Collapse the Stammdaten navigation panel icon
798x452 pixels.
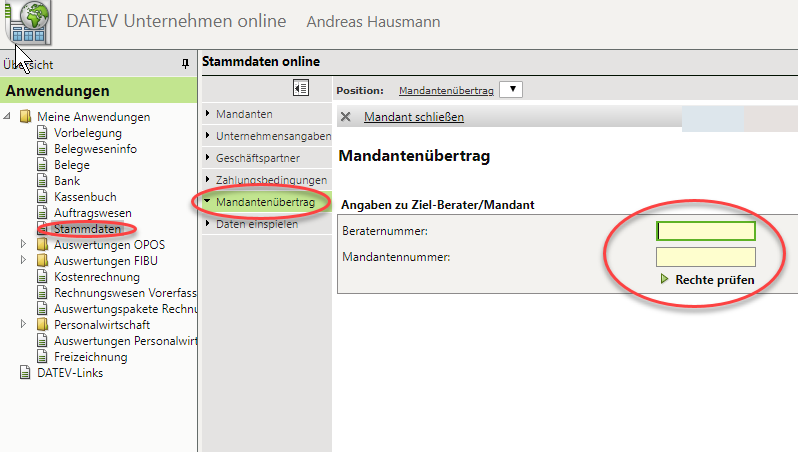click(301, 88)
